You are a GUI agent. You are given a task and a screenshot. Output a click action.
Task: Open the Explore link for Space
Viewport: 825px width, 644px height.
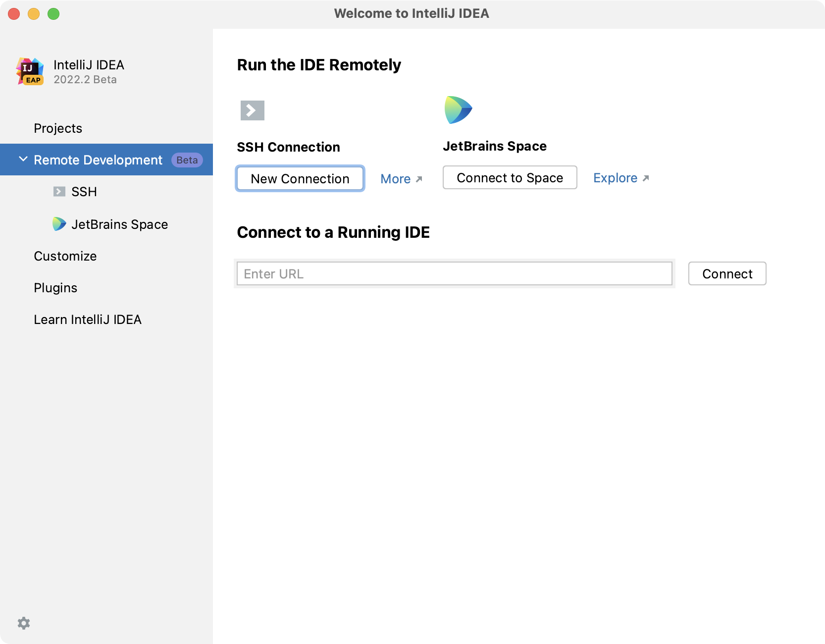616,178
